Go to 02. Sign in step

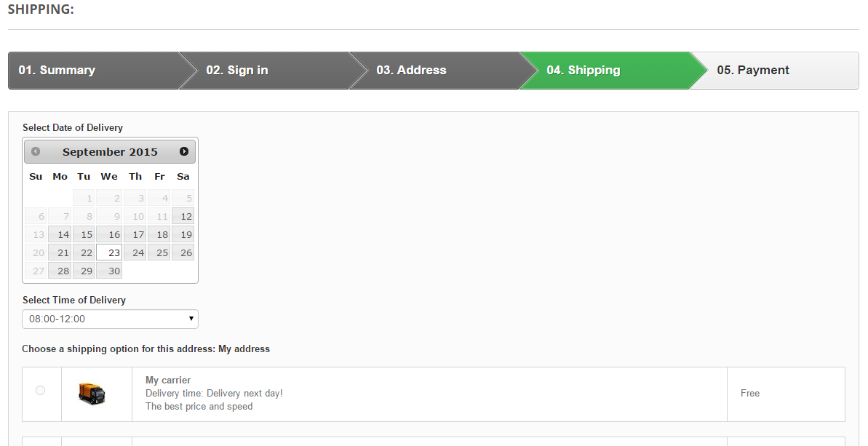click(265, 71)
